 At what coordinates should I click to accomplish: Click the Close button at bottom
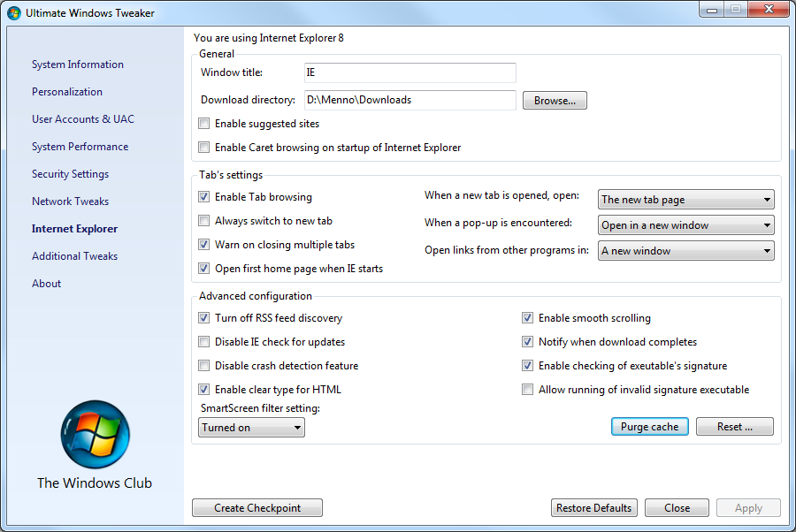(677, 507)
